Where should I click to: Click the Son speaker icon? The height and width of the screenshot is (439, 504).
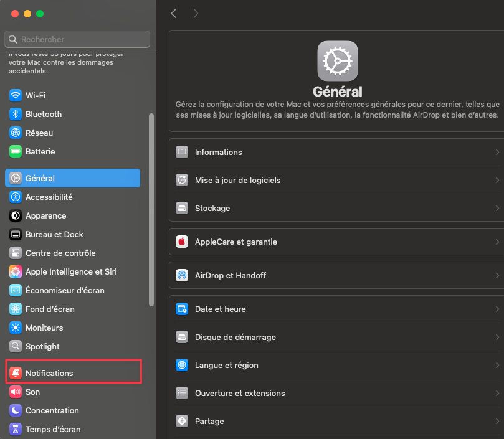click(x=16, y=392)
